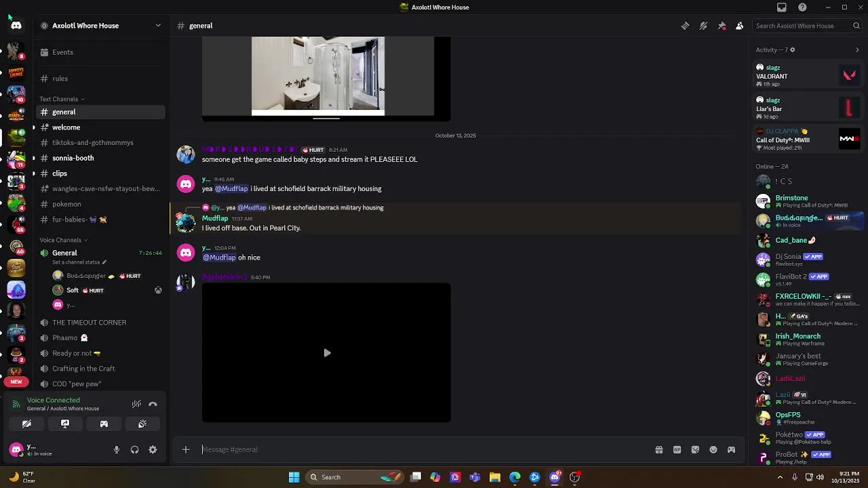The width and height of the screenshot is (868, 488).
Task: Open Discord direct messages home icon
Action: point(16,26)
